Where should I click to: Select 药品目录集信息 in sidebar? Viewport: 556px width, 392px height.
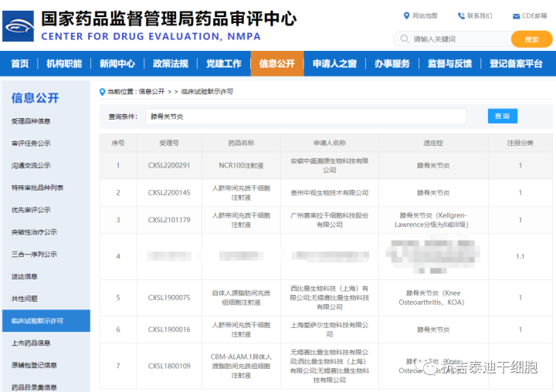point(34,387)
